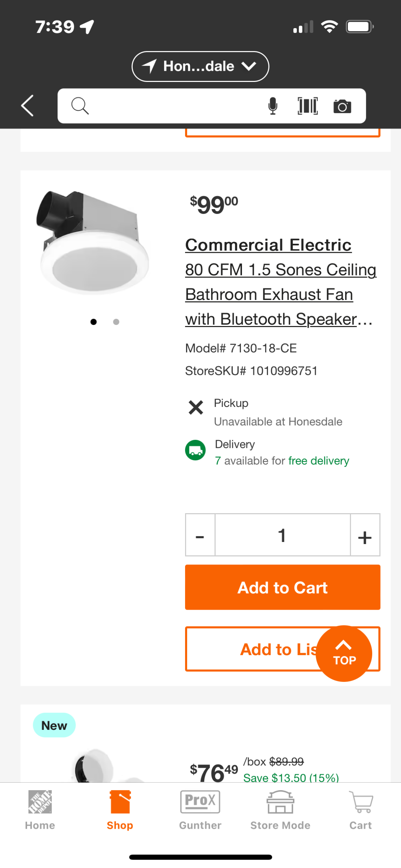Viewport: 401px width, 868px height.
Task: Open the barcode scanner icon
Action: click(x=308, y=106)
